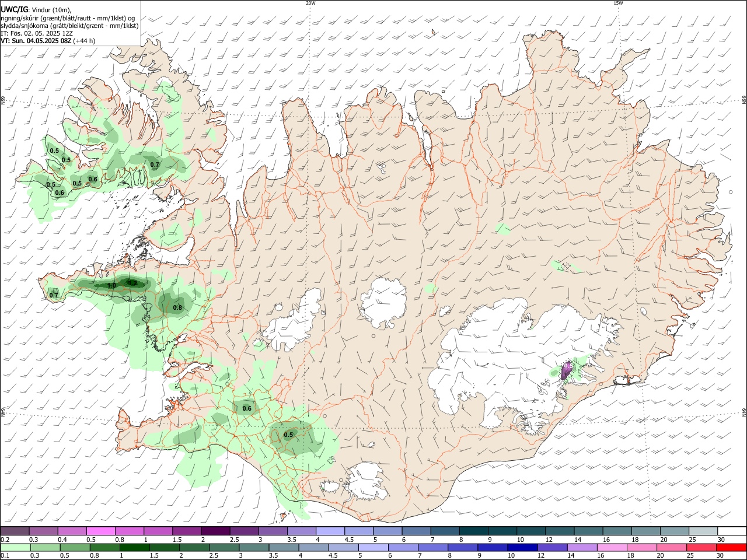The width and height of the screenshot is (747, 560).
Task: Pick the violet 12–14 swatch in lower legend row
Action: tap(552, 547)
